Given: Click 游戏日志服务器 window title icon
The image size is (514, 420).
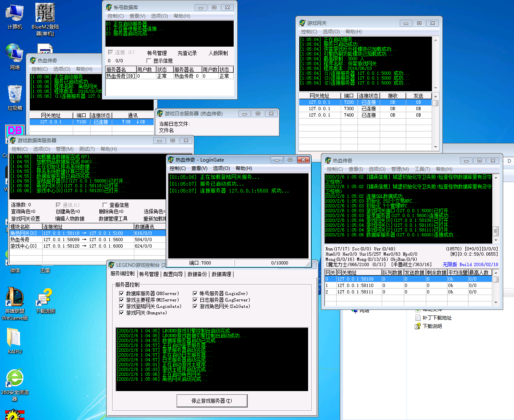Looking at the screenshot, I should coord(160,113).
